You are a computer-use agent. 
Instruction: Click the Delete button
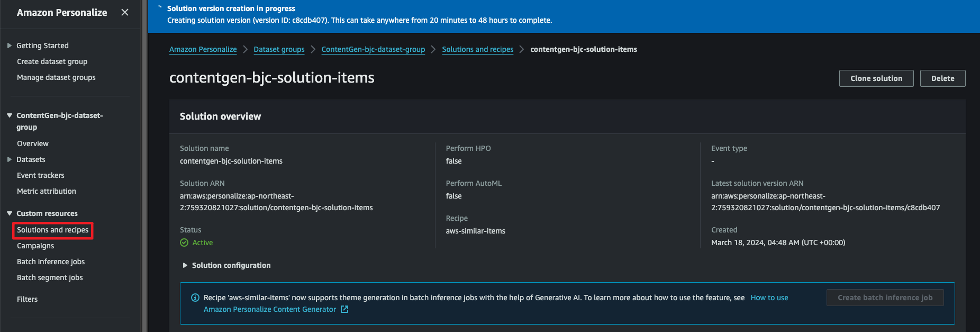pyautogui.click(x=943, y=78)
